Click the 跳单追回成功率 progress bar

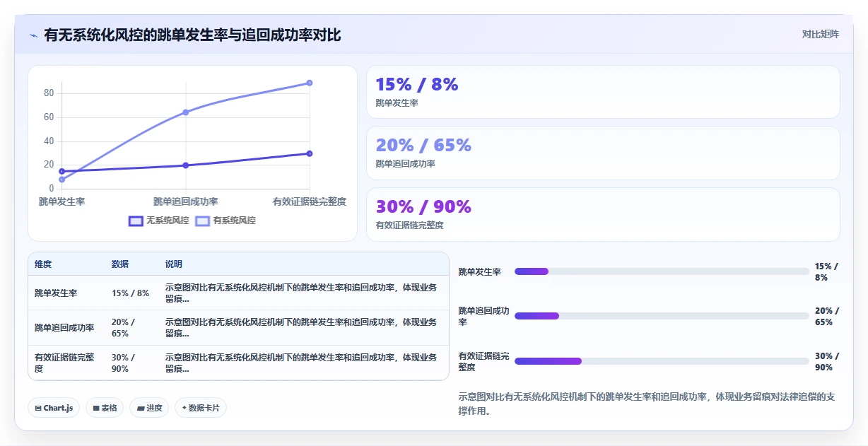click(662, 316)
